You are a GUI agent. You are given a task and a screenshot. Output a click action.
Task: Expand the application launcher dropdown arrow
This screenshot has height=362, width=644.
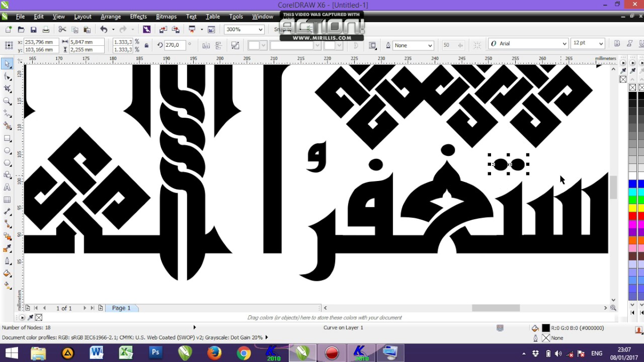[202, 30]
